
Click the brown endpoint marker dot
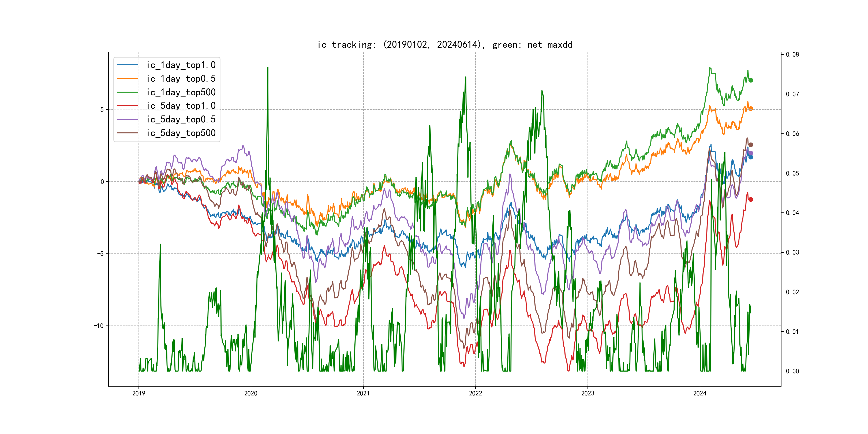point(750,145)
